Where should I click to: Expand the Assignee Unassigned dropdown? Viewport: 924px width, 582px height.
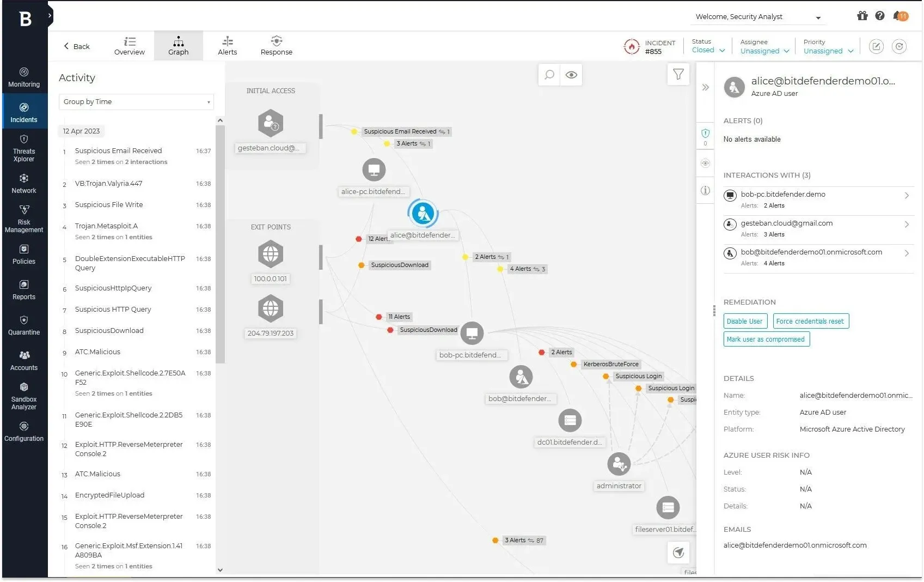click(x=764, y=51)
